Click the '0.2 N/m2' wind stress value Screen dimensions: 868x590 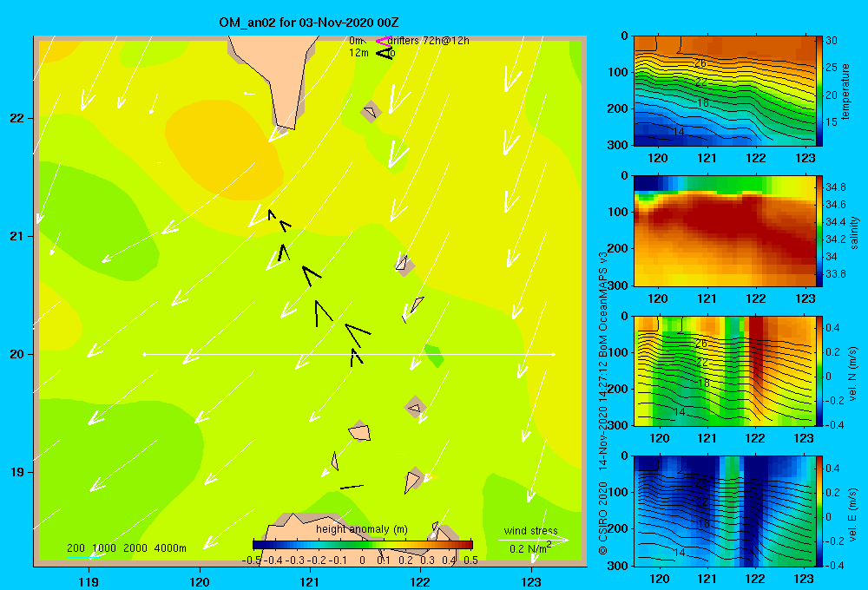(x=530, y=548)
